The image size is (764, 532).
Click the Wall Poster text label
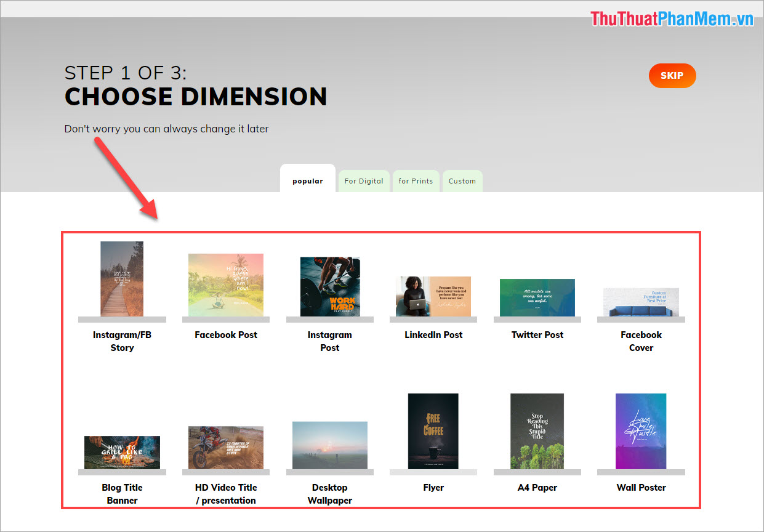641,487
